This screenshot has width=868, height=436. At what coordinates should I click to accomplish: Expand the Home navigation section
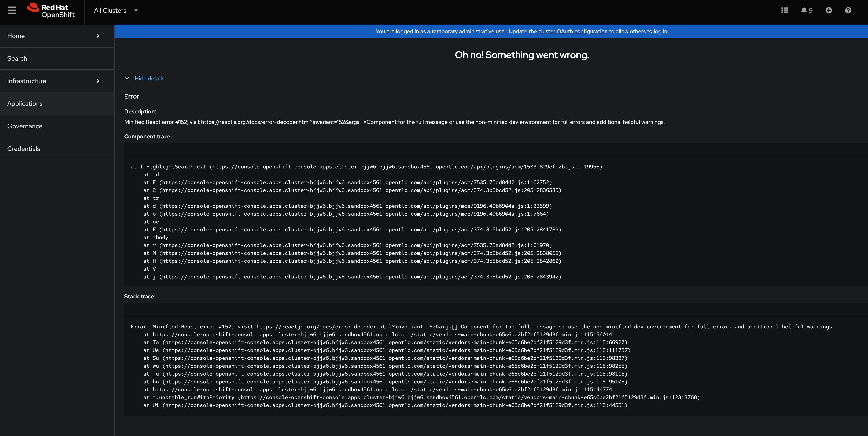tap(16, 36)
